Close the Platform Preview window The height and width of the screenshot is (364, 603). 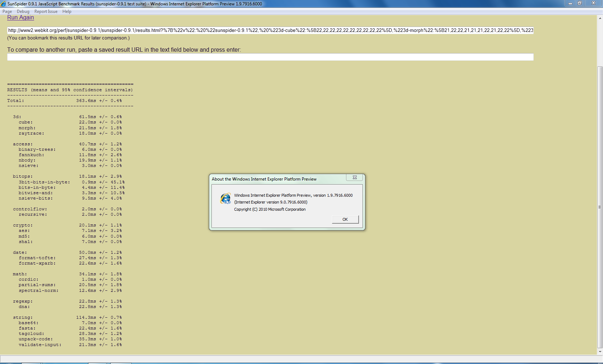click(593, 3)
